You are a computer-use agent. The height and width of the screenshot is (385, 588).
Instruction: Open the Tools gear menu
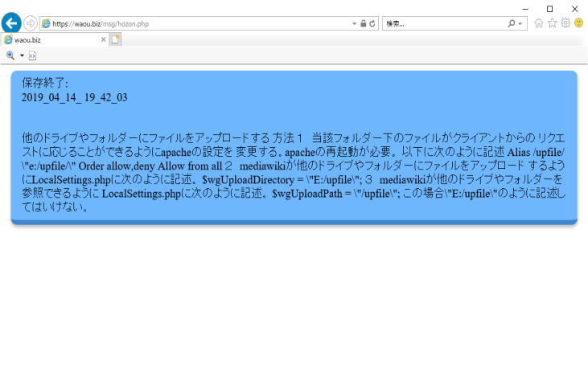click(565, 23)
